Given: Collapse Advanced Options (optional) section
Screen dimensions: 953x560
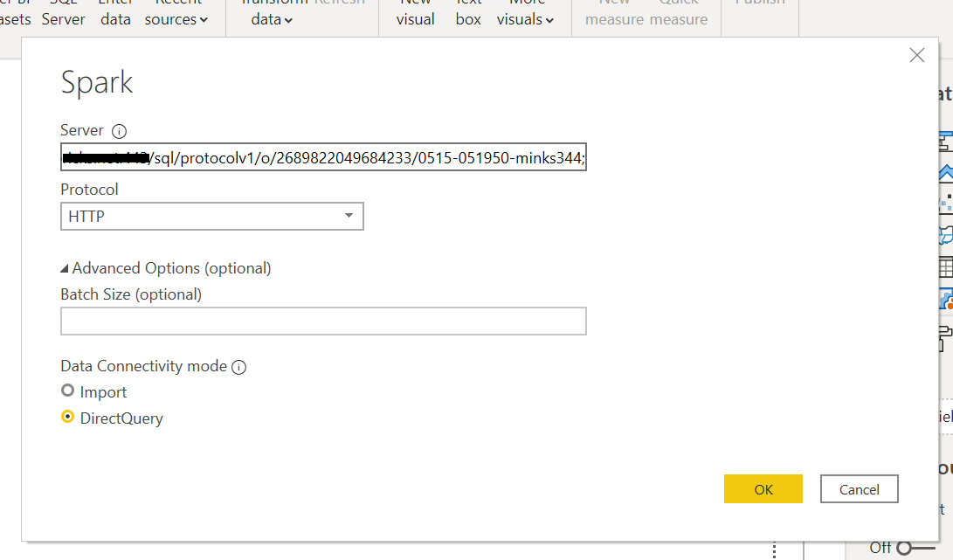Looking at the screenshot, I should (165, 268).
